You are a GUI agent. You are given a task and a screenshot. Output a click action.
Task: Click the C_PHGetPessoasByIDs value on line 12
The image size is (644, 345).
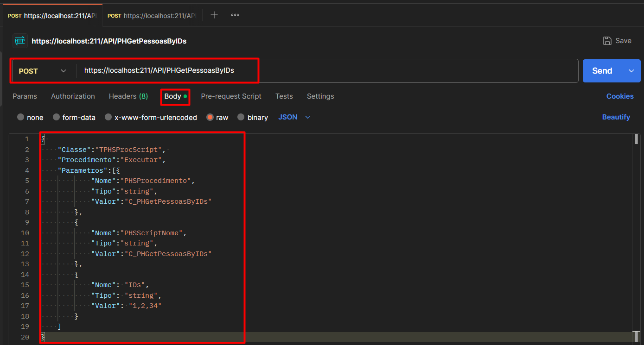pyautogui.click(x=168, y=254)
